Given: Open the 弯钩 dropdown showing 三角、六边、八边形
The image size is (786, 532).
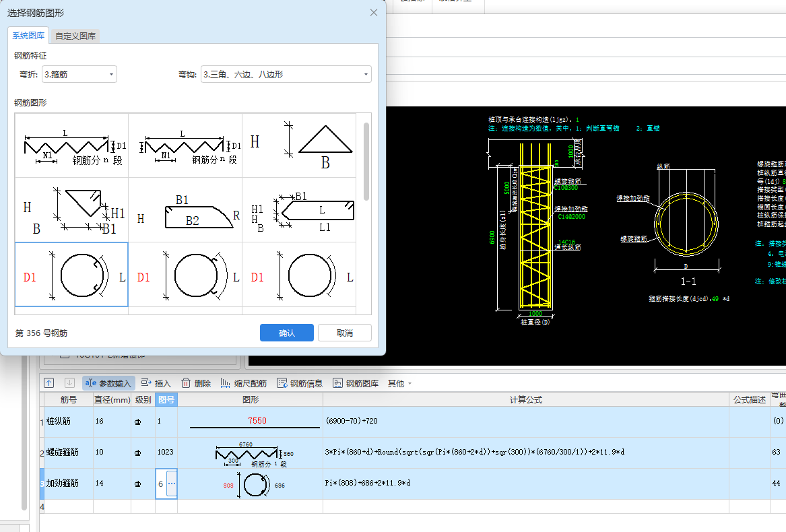Looking at the screenshot, I should [x=286, y=74].
